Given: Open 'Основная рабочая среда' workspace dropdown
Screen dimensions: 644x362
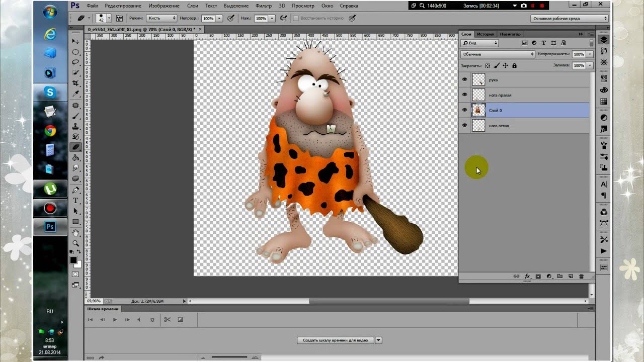Looking at the screenshot, I should pyautogui.click(x=570, y=18).
